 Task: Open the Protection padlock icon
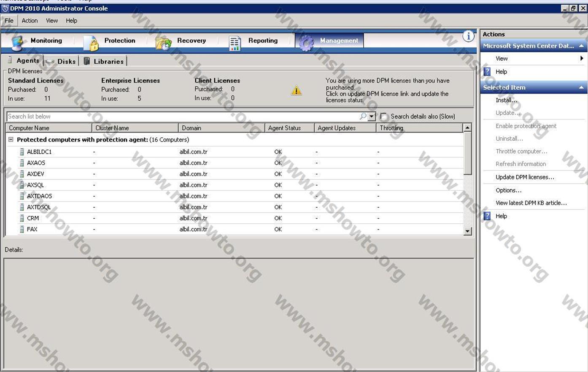point(91,43)
